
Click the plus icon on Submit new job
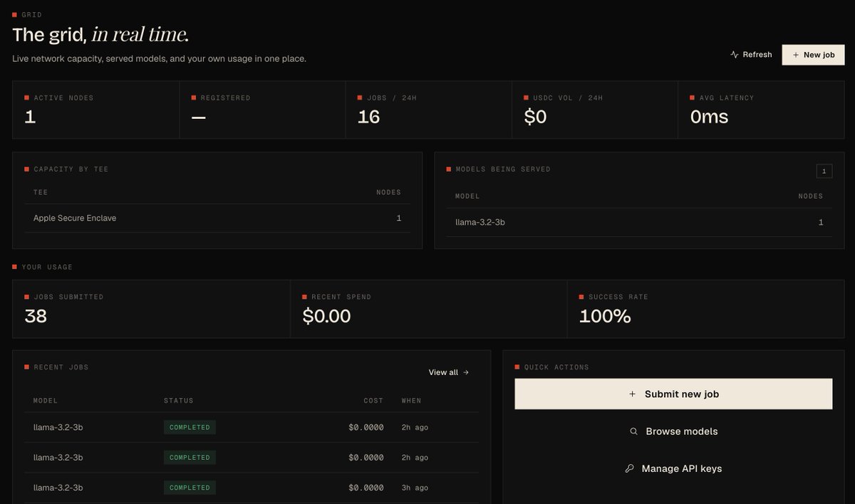[x=632, y=394]
